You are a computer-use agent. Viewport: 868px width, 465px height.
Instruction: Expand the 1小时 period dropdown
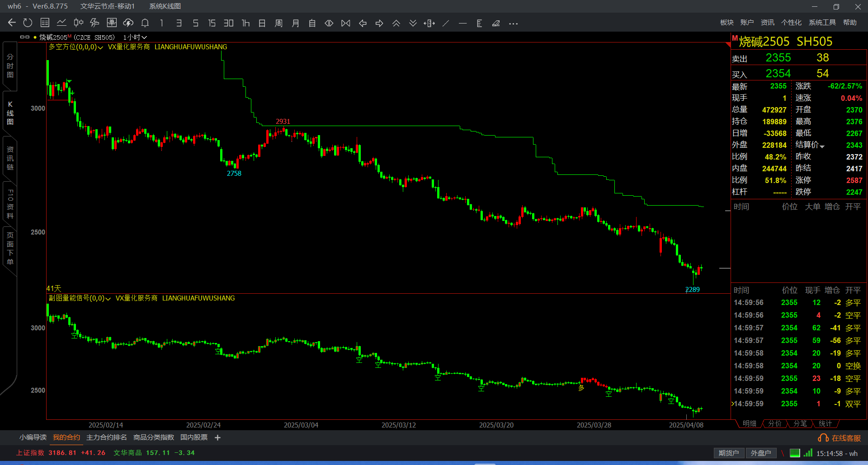click(x=135, y=38)
